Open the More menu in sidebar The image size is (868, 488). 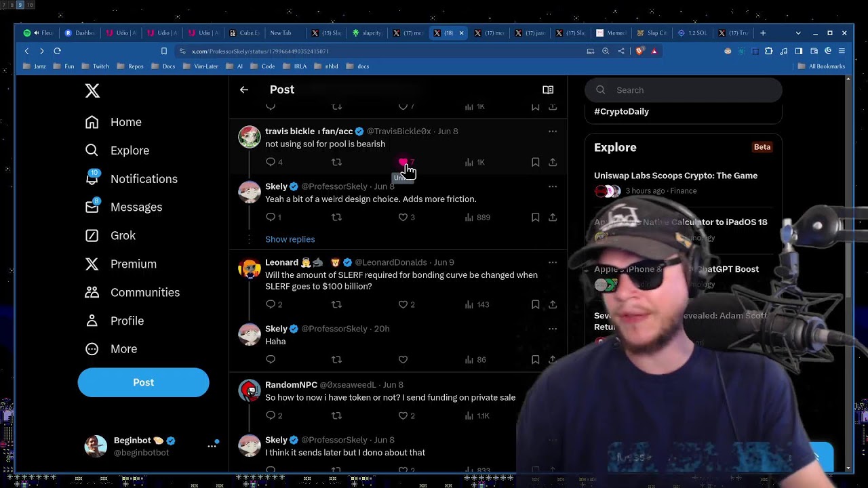coord(111,348)
